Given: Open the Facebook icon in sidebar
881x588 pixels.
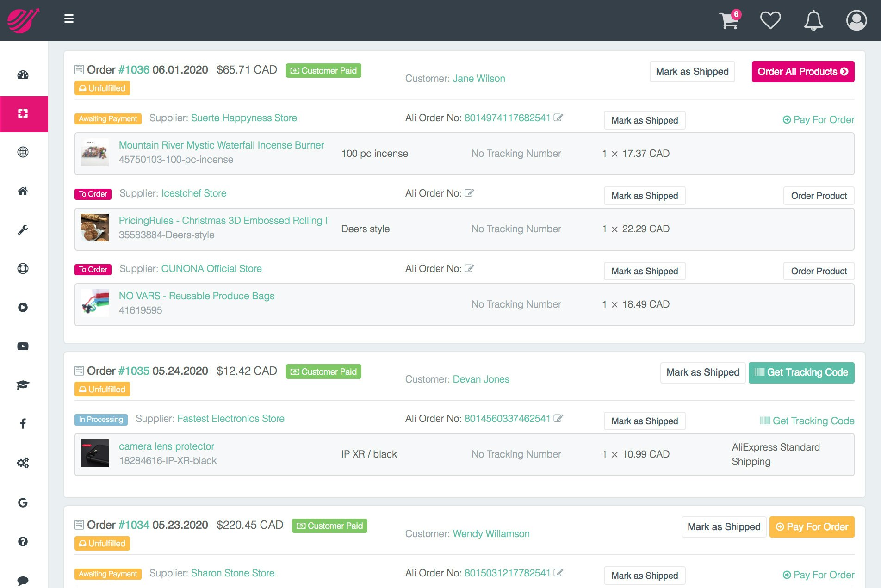Looking at the screenshot, I should point(23,424).
